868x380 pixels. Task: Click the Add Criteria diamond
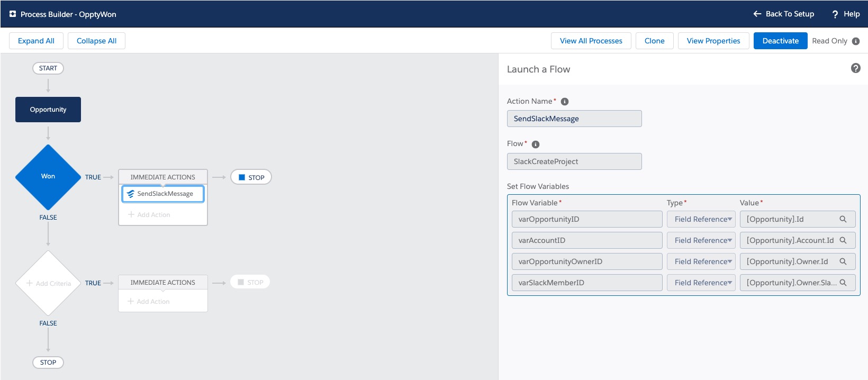click(48, 283)
